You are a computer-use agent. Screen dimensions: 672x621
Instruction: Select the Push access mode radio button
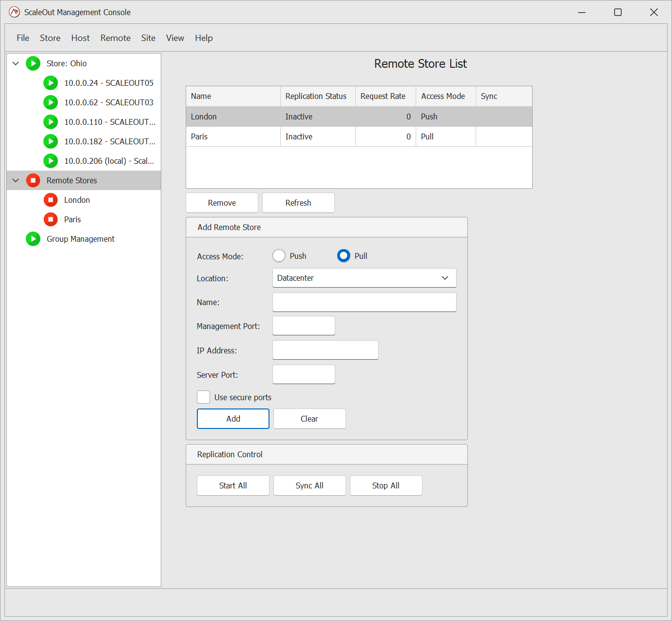[x=279, y=255]
